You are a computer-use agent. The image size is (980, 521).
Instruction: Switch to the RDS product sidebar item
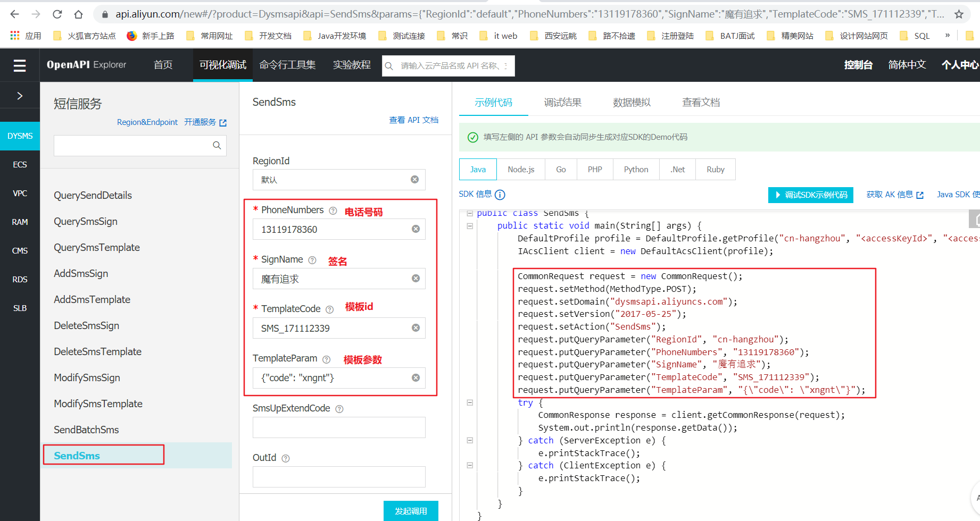tap(20, 280)
